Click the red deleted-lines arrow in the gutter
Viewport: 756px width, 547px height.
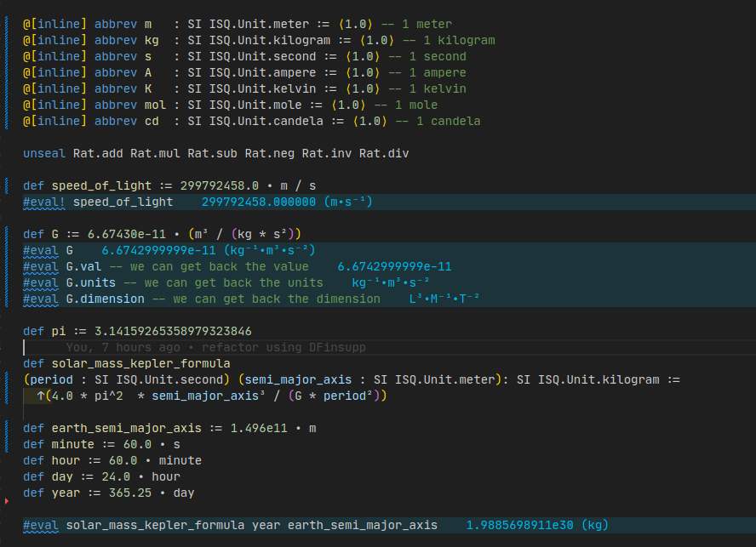pyautogui.click(x=7, y=502)
